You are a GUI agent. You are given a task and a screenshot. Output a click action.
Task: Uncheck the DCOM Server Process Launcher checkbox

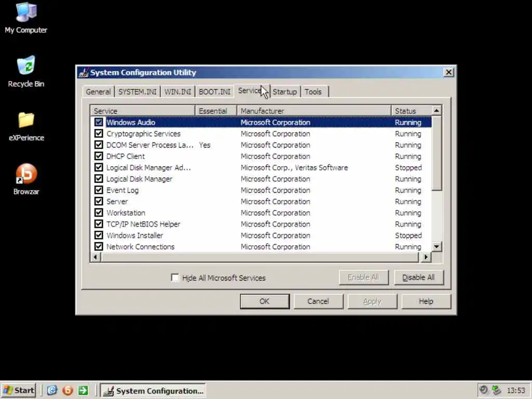coord(99,145)
